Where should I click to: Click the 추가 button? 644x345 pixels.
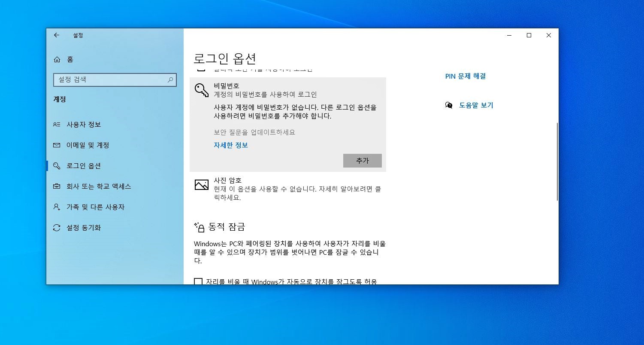pos(363,161)
